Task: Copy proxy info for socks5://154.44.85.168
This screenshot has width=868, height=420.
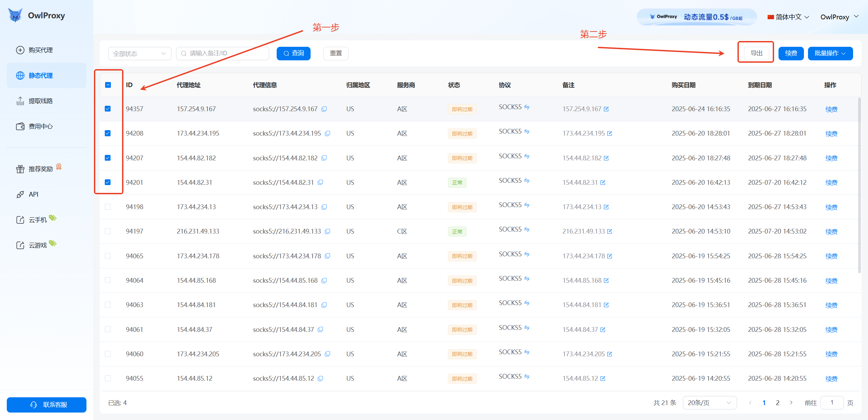Action: click(324, 280)
